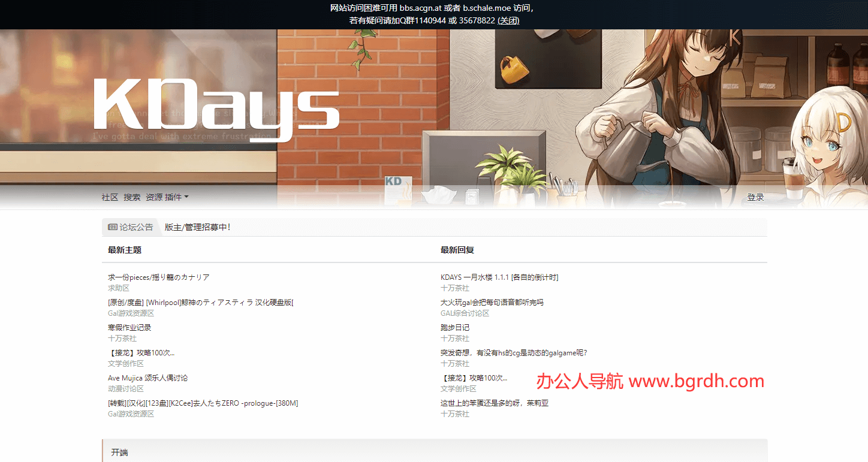Open the 跑步日记 reply thread
This screenshot has height=462, width=868.
(x=454, y=327)
